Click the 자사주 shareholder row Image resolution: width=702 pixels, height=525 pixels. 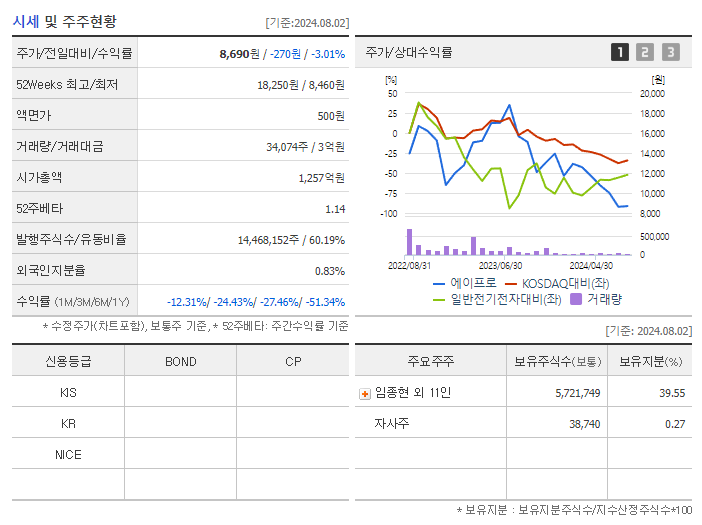[x=523, y=423]
